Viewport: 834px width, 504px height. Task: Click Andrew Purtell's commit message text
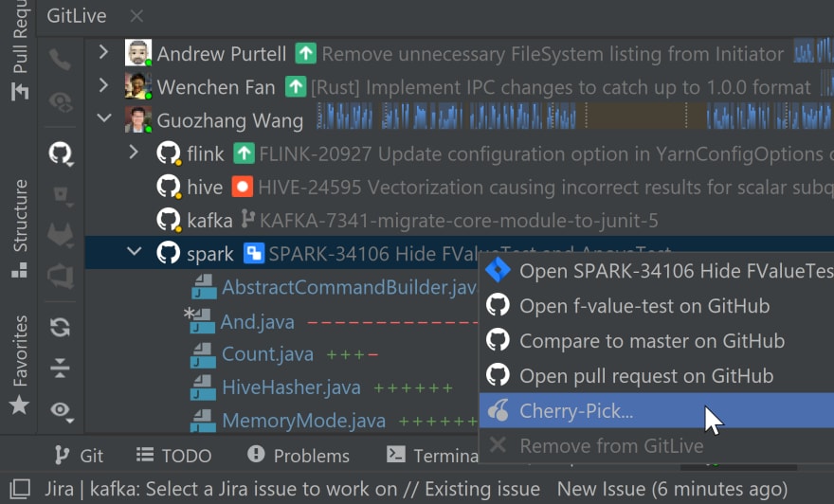tap(553, 54)
